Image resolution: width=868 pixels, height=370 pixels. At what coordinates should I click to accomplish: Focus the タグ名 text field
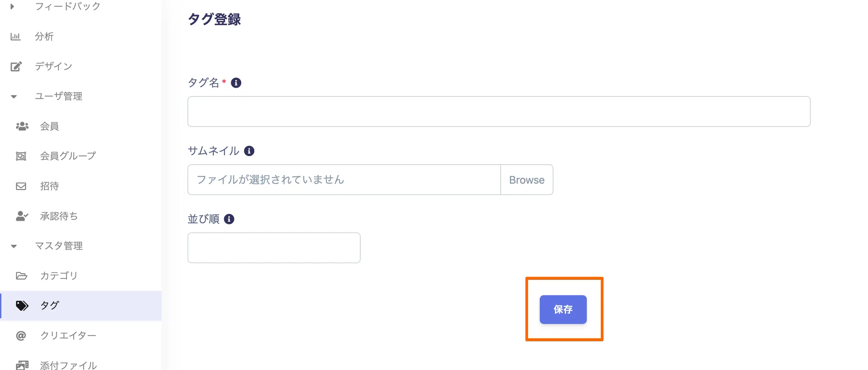(x=498, y=112)
